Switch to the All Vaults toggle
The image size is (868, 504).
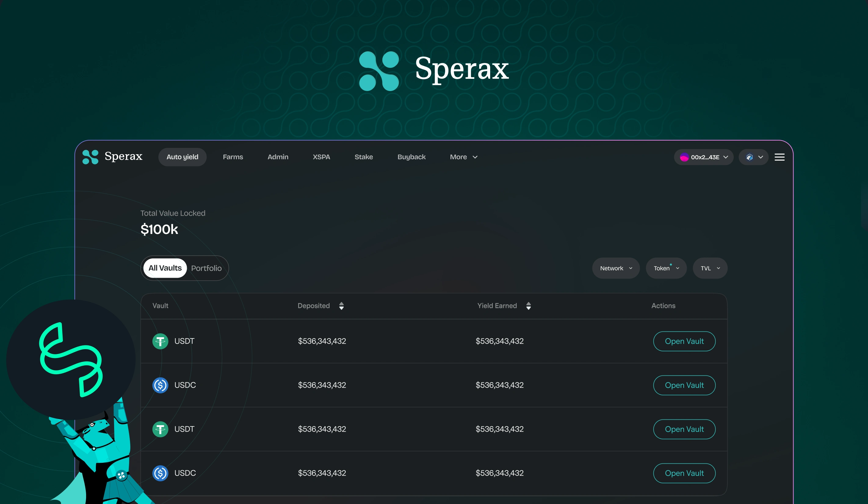(165, 268)
